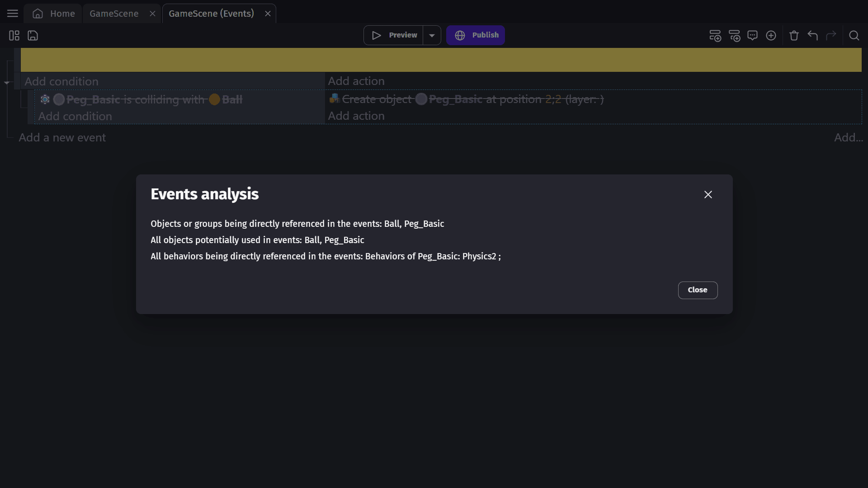
Task: Click the add comment toolbar icon
Action: 752,36
